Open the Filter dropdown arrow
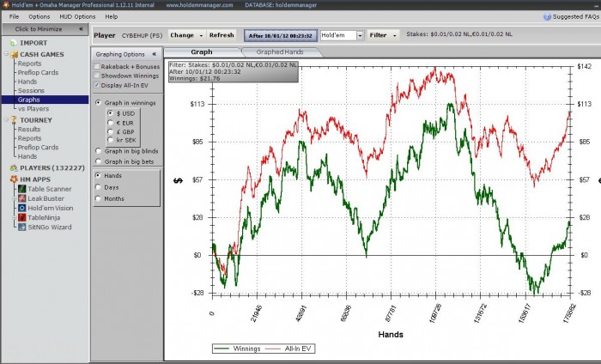 coord(394,35)
